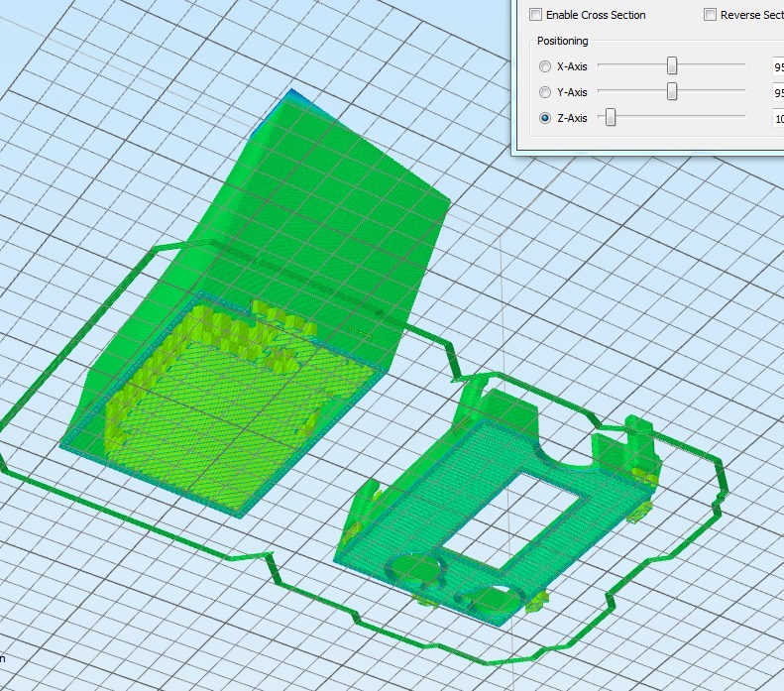Enable the Cross Section checkbox
The height and width of the screenshot is (691, 784).
point(535,15)
